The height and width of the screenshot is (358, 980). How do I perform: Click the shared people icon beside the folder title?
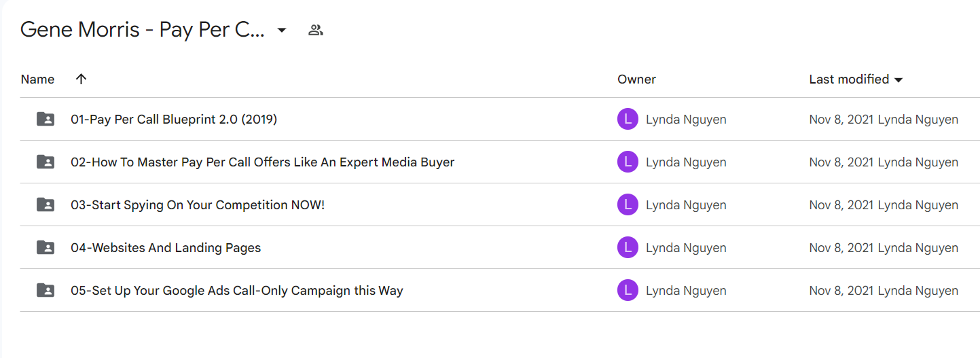315,30
